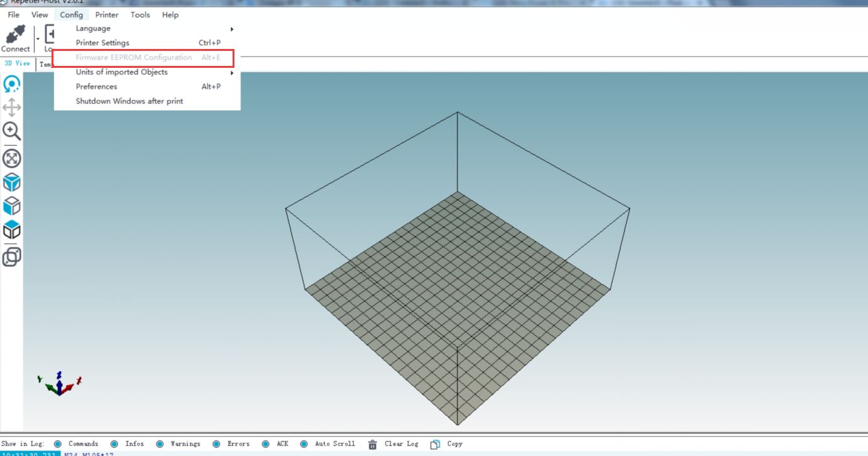The image size is (868, 456).
Task: Switch to the 3D View tab
Action: (18, 63)
